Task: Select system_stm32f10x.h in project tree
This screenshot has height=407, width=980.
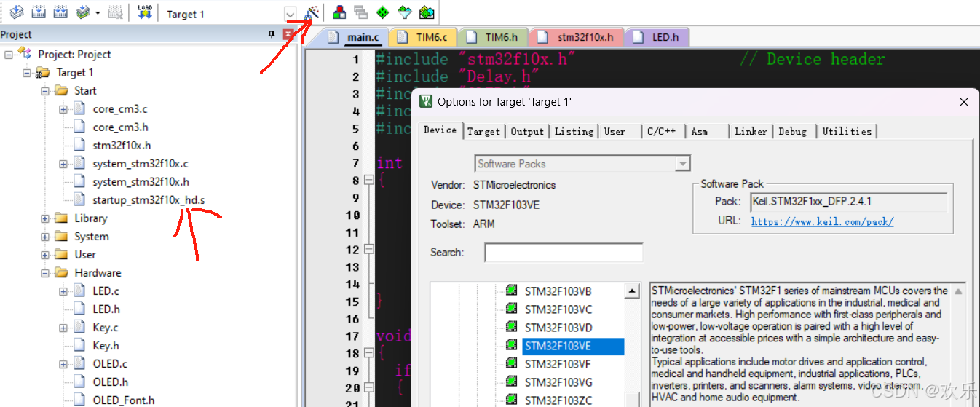Action: (x=141, y=181)
